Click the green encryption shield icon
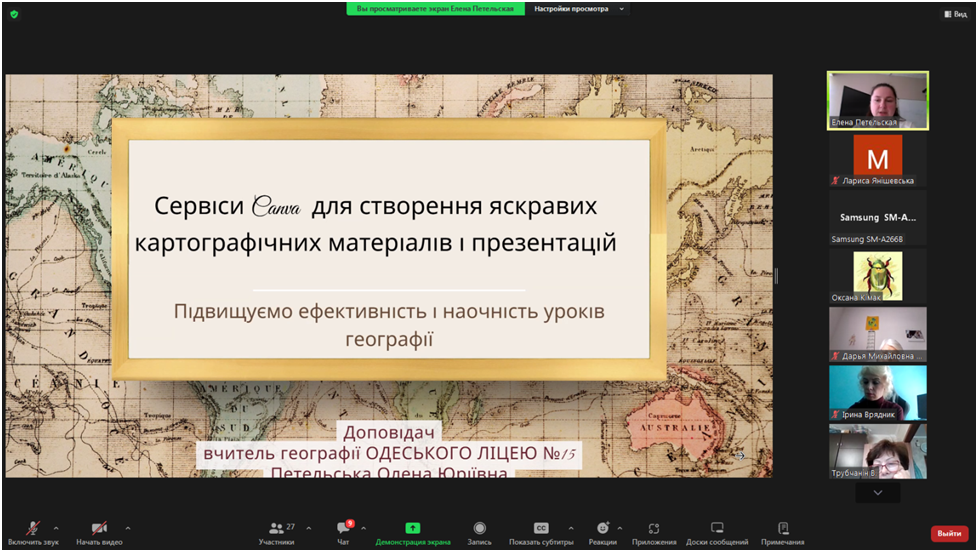Viewport: 978px width, 552px height. point(14,14)
